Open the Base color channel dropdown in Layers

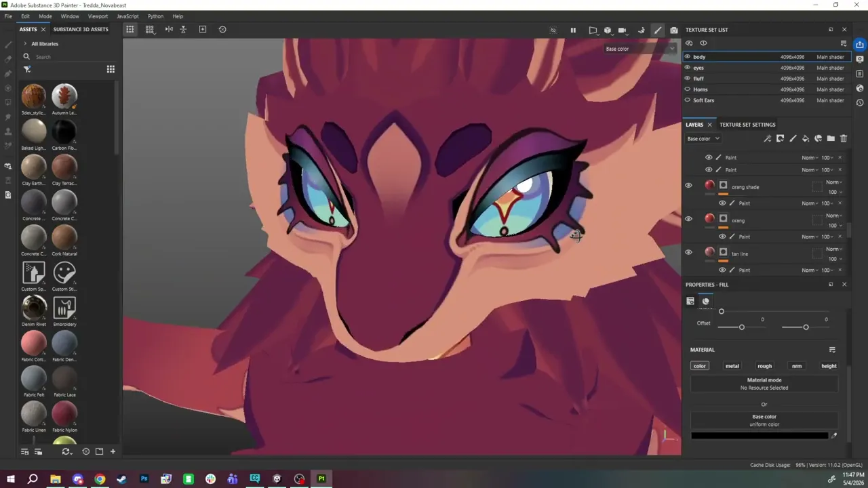pyautogui.click(x=703, y=139)
